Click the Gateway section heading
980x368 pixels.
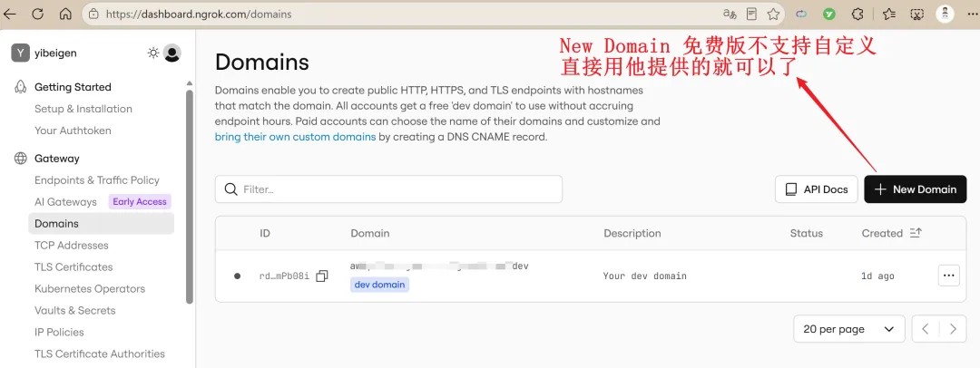(x=57, y=158)
